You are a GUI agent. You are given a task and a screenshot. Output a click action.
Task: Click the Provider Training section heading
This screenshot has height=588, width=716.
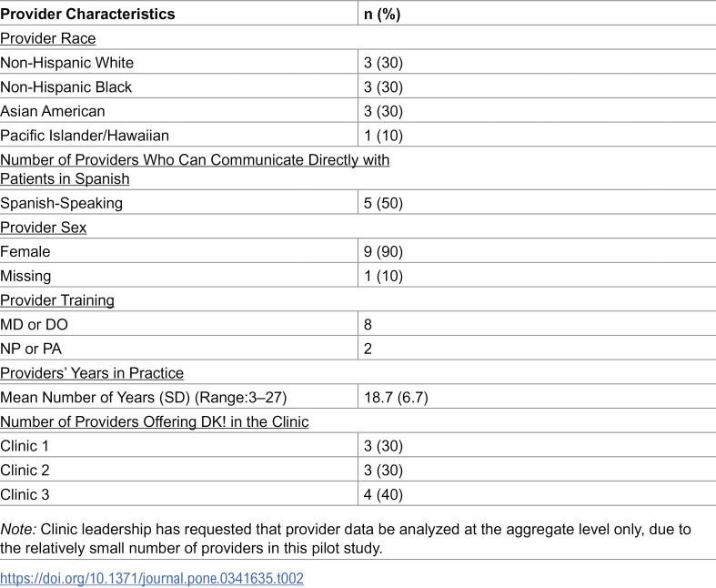57,300
